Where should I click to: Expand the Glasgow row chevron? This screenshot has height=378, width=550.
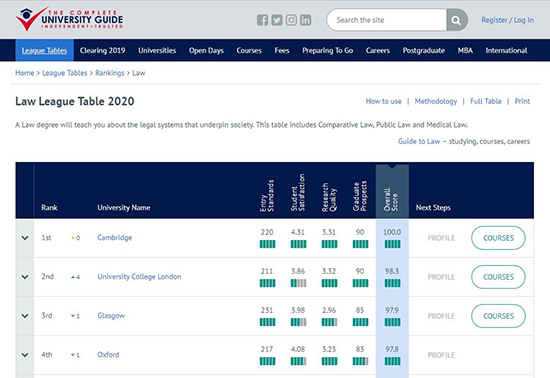pos(25,316)
